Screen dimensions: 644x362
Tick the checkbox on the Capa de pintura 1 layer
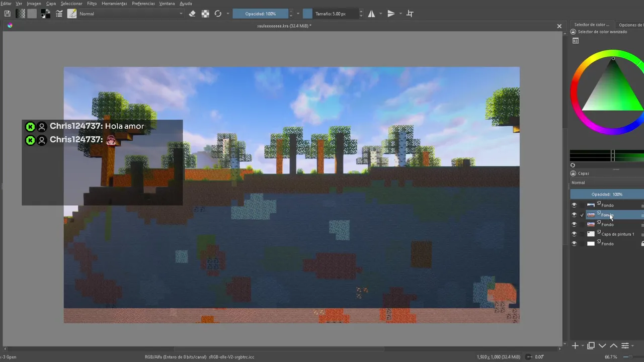tap(582, 234)
